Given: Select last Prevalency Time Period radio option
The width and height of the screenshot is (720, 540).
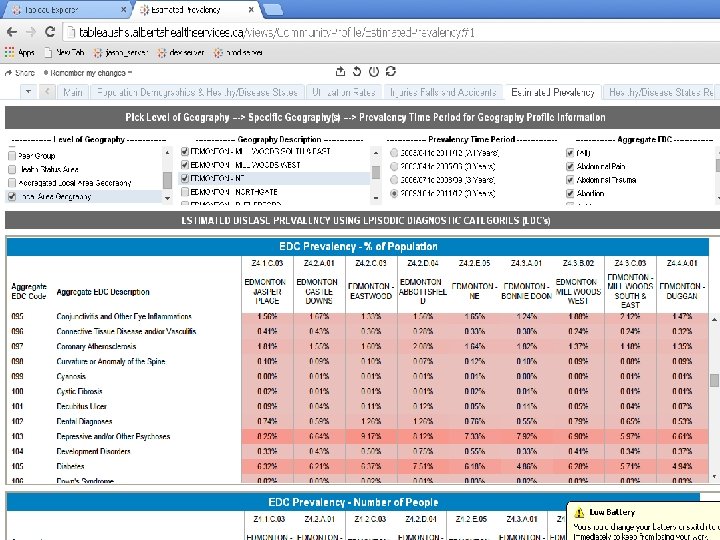Looking at the screenshot, I should coord(394,193).
